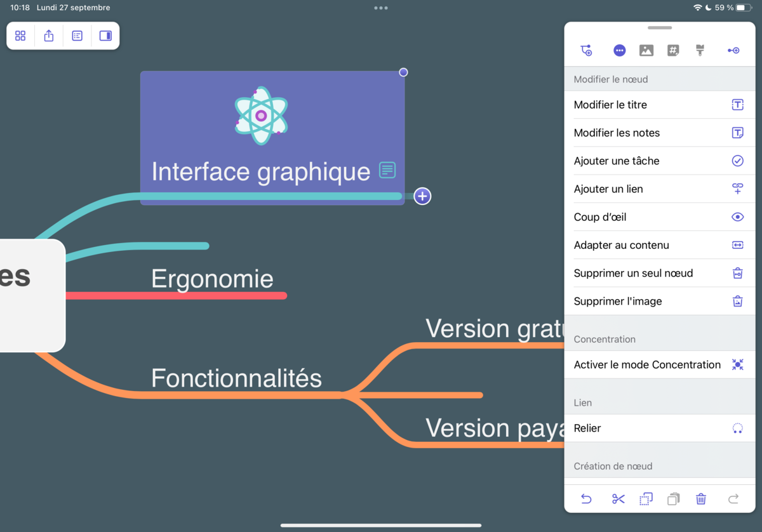762x532 pixels.
Task: Select the Relier link option
Action: (660, 428)
